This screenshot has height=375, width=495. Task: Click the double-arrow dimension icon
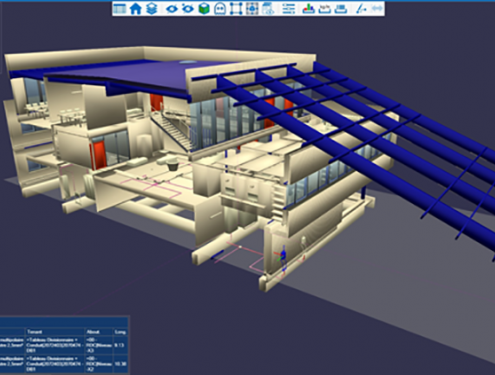pos(377,9)
